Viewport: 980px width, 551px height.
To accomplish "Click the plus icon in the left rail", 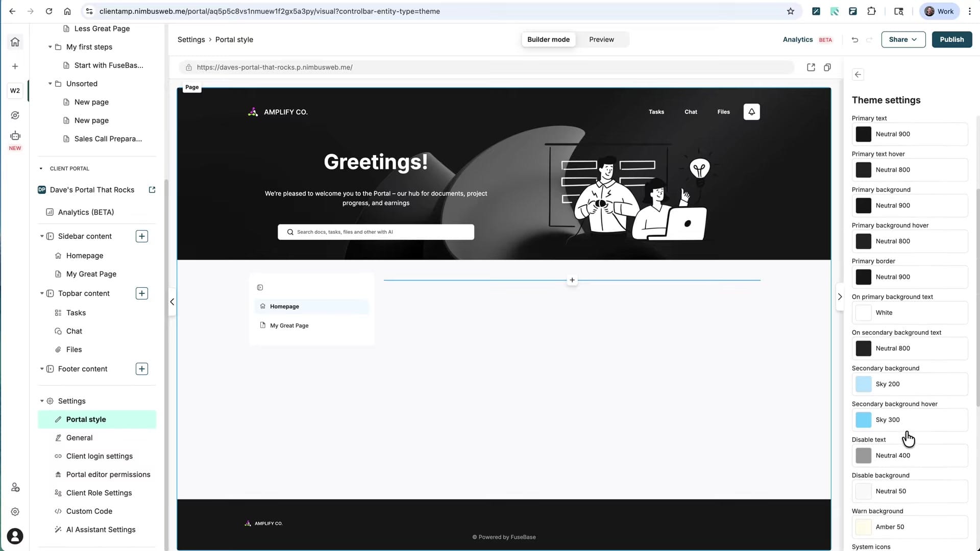I will click(15, 66).
